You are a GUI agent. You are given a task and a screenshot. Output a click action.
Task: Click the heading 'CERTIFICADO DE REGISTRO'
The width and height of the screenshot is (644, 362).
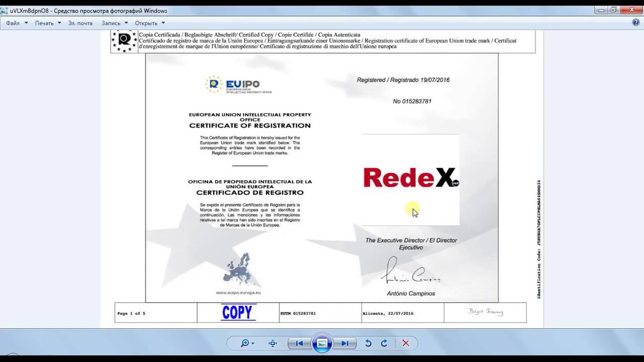tap(250, 193)
